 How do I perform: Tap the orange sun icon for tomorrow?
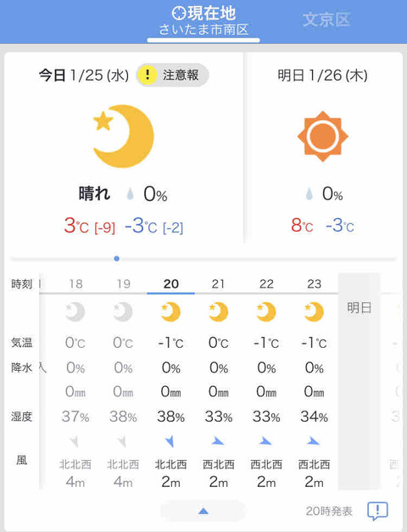(x=322, y=136)
